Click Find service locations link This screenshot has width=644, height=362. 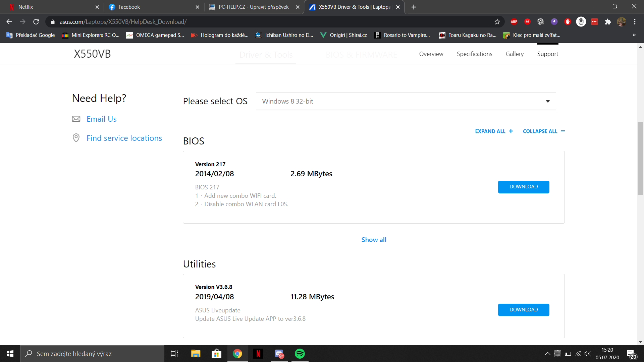coord(124,138)
